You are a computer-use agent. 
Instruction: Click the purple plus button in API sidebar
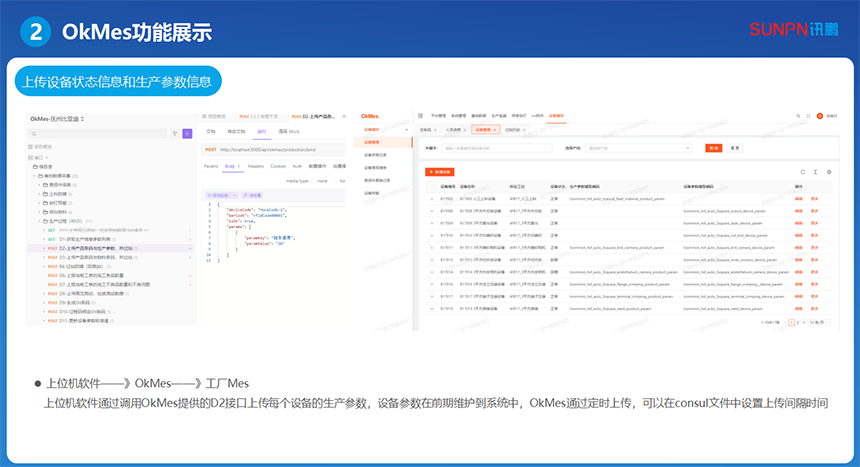[187, 133]
